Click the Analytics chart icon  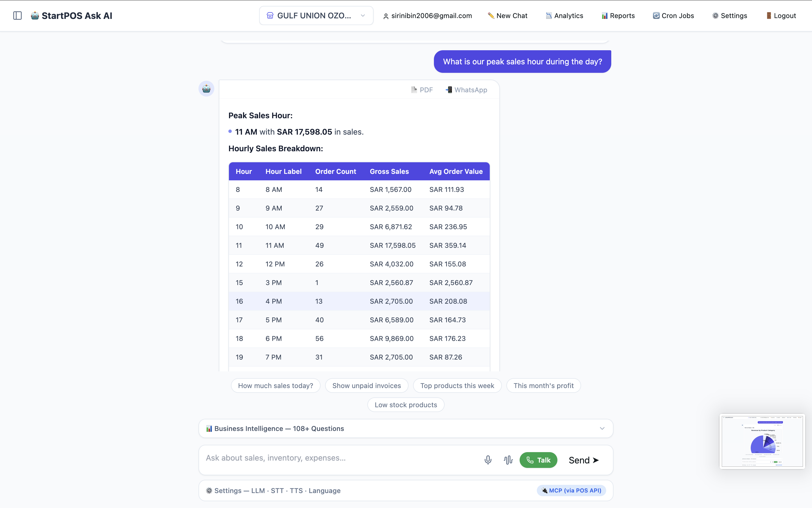549,16
